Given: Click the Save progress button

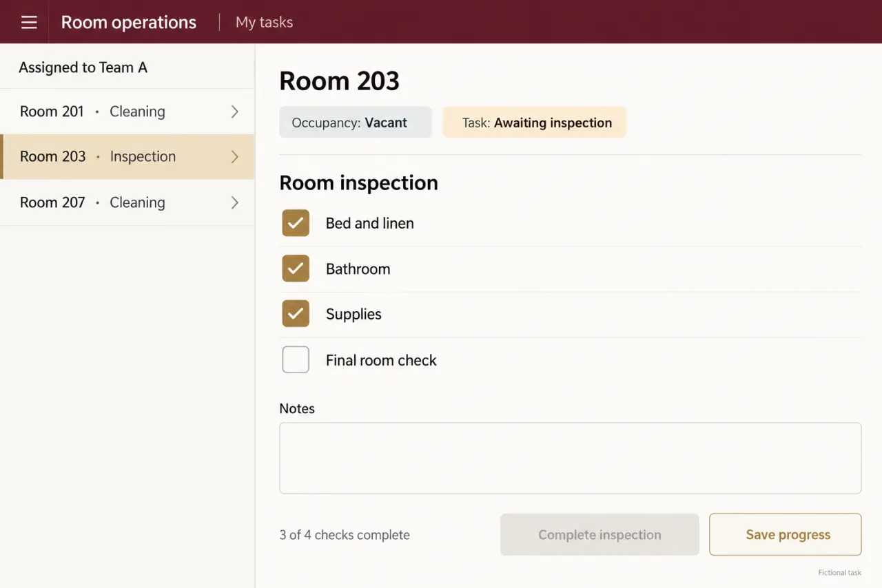Looking at the screenshot, I should pos(786,534).
